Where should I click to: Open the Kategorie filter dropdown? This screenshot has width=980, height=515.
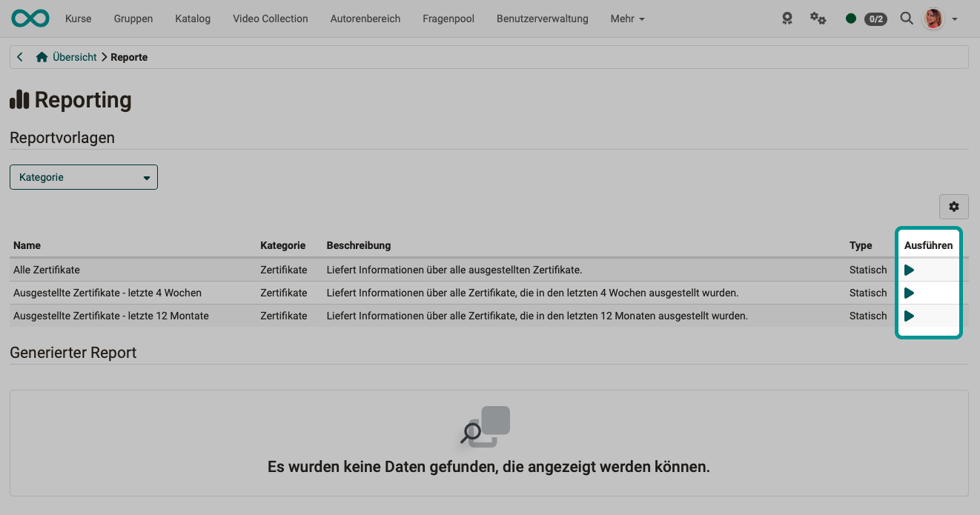(x=83, y=177)
